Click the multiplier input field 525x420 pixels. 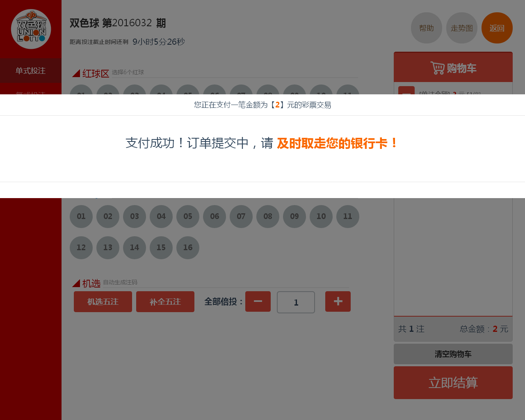[296, 302]
